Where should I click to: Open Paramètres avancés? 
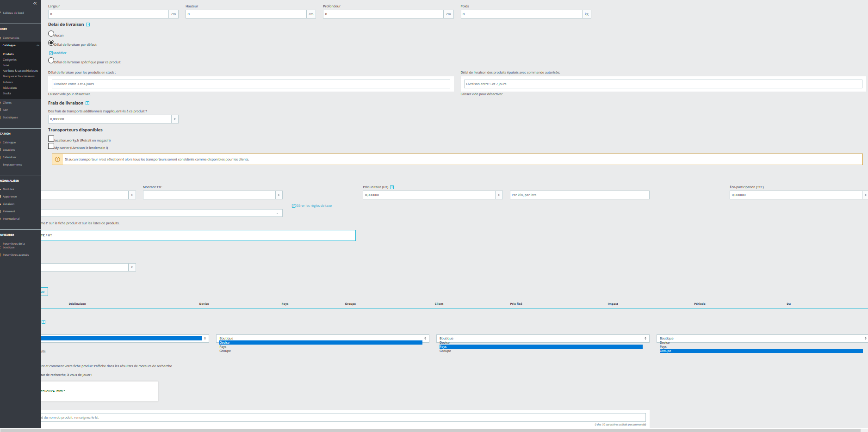click(x=16, y=255)
